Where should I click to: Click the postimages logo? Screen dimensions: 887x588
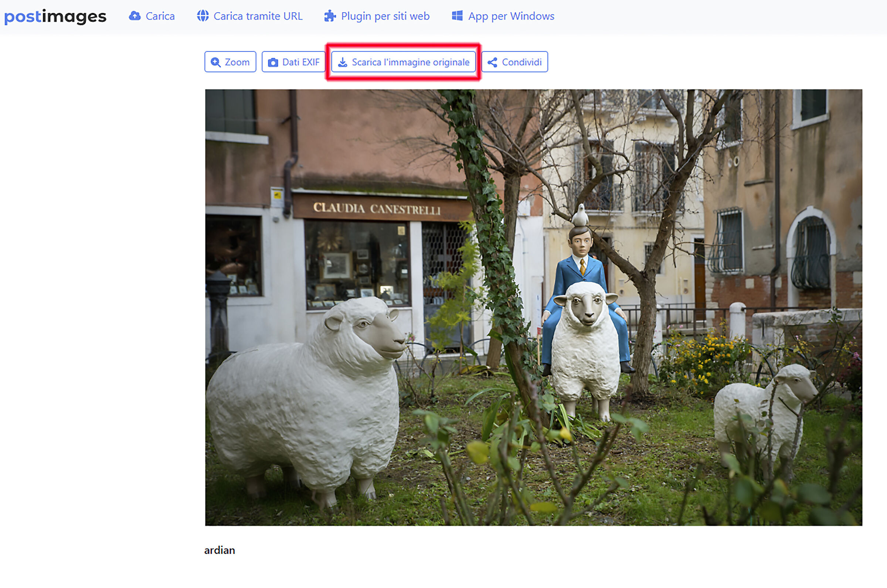(x=55, y=17)
